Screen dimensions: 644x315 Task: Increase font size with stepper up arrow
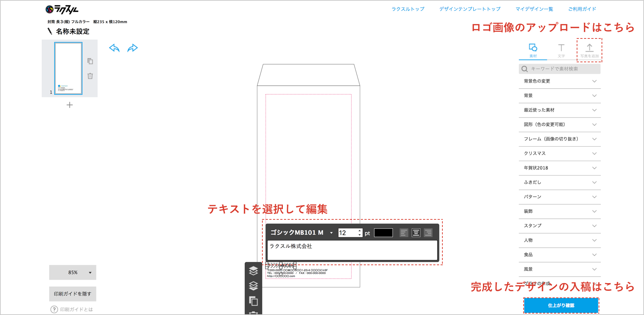coord(360,231)
